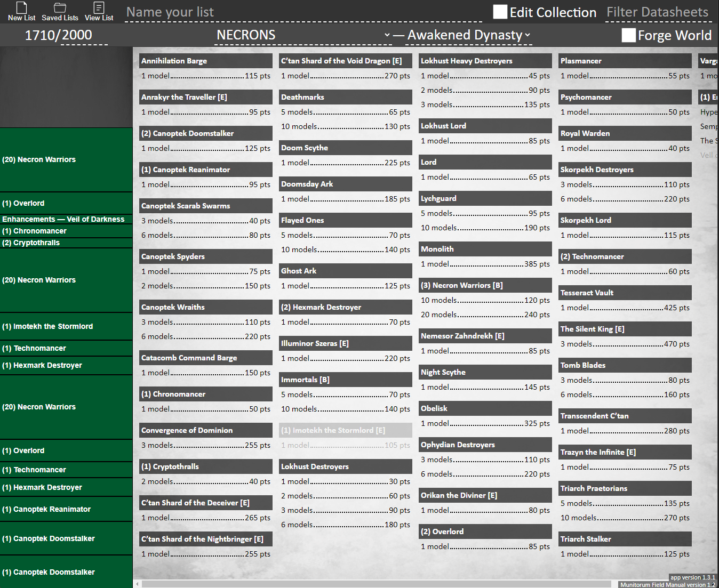Add Canoptek Doomstalker 1 model 125 pts

(x=206, y=148)
